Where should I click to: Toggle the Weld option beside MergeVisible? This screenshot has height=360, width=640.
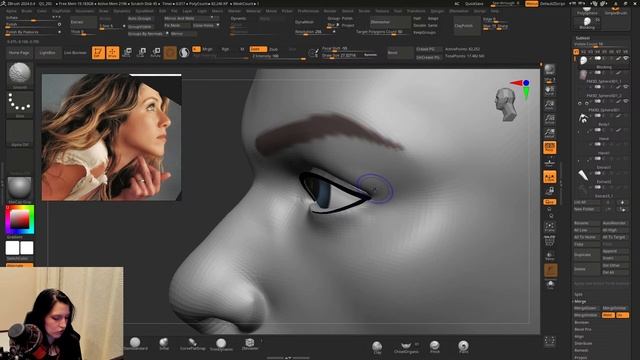coord(608,315)
